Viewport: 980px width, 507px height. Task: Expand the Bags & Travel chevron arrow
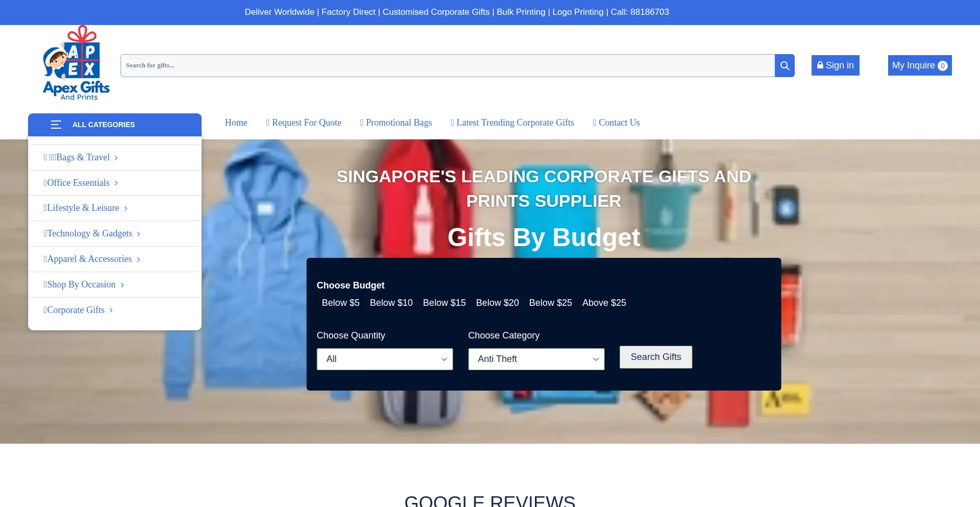(x=116, y=158)
